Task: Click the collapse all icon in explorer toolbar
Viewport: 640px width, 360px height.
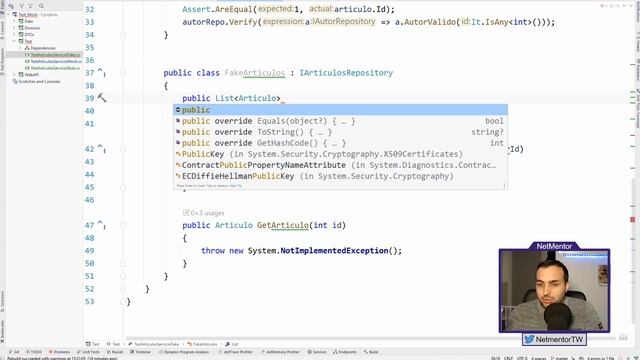Action: (x=30, y=6)
